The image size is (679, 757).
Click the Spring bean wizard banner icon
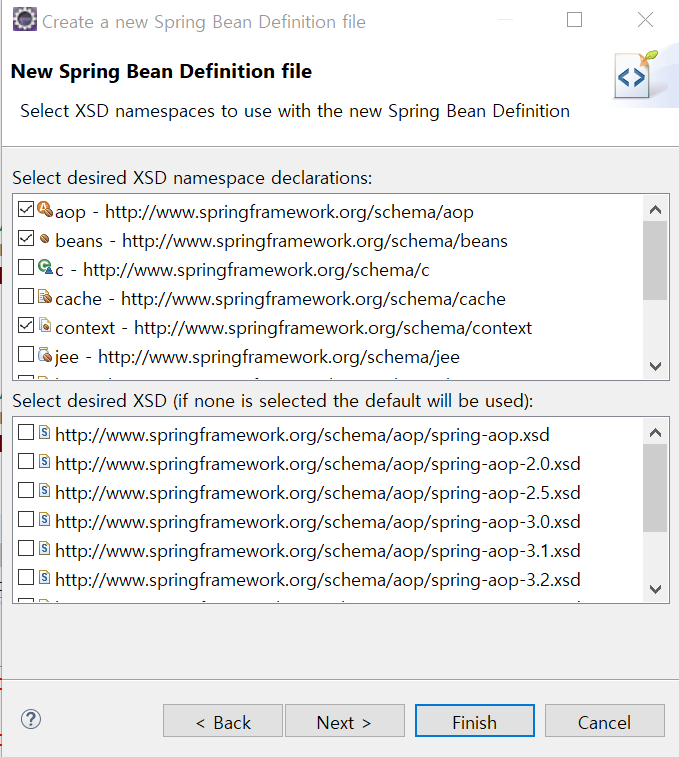coord(637,75)
